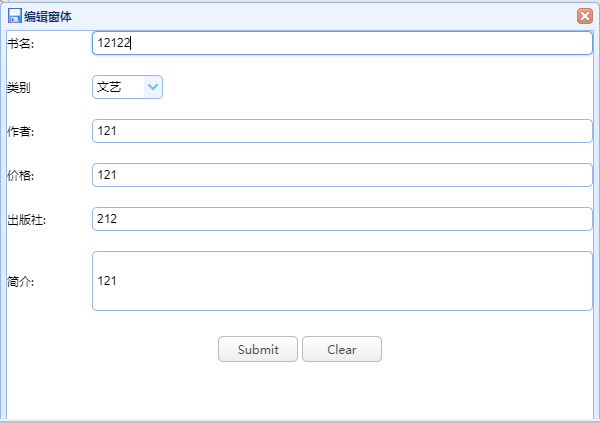
Task: Click the 编辑窗体 window title text
Action: pyautogui.click(x=48, y=16)
